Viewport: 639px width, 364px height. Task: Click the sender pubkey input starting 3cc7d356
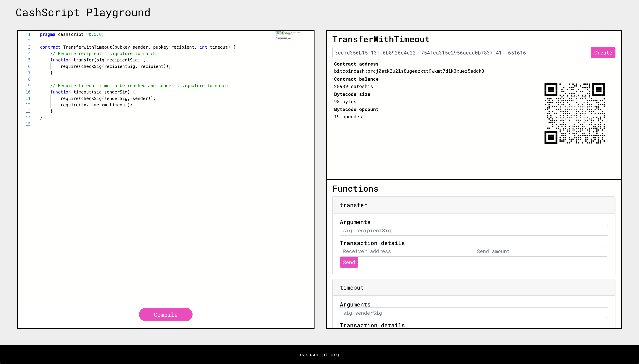[x=375, y=53]
